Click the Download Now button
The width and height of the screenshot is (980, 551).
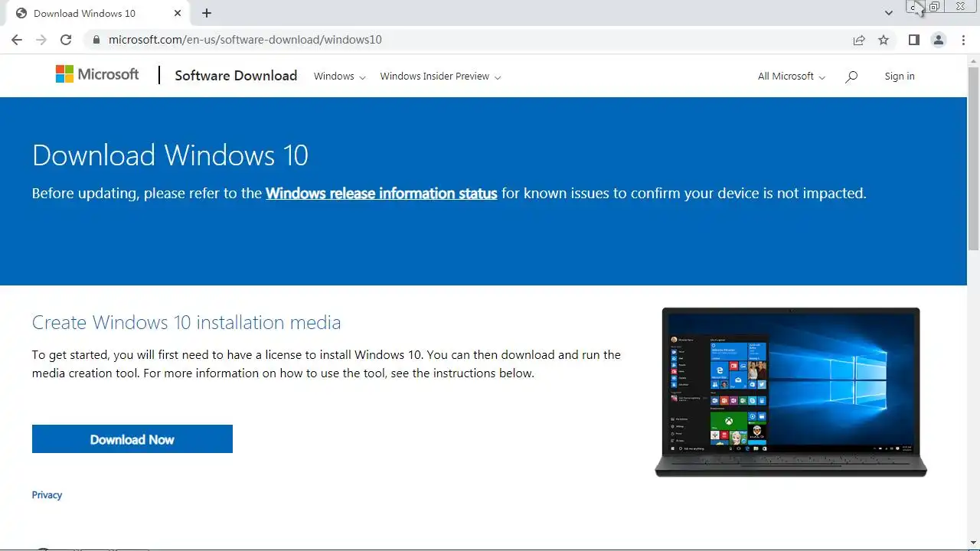[132, 439]
